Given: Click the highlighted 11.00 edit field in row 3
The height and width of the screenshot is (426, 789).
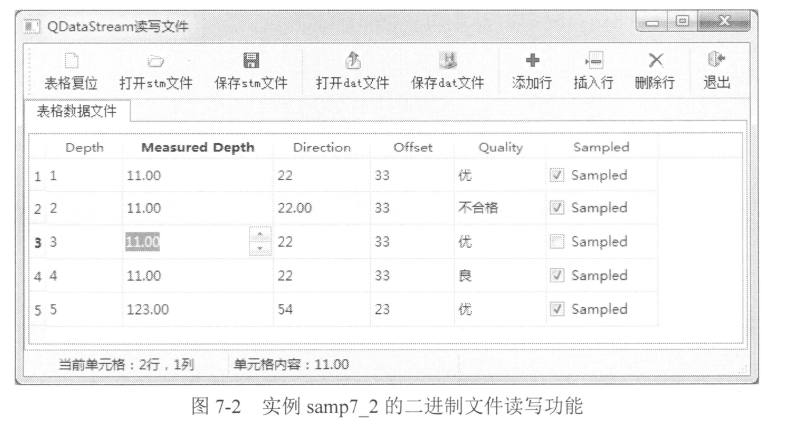Looking at the screenshot, I should click(186, 242).
